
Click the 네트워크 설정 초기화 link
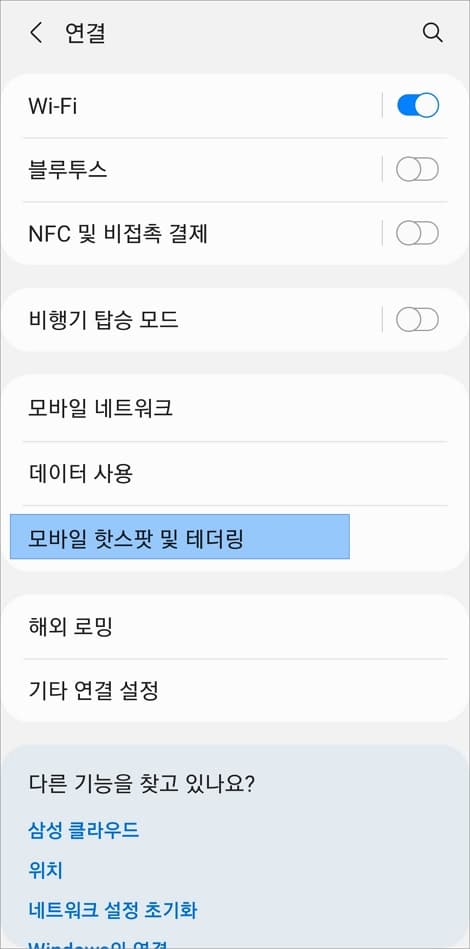coord(113,910)
